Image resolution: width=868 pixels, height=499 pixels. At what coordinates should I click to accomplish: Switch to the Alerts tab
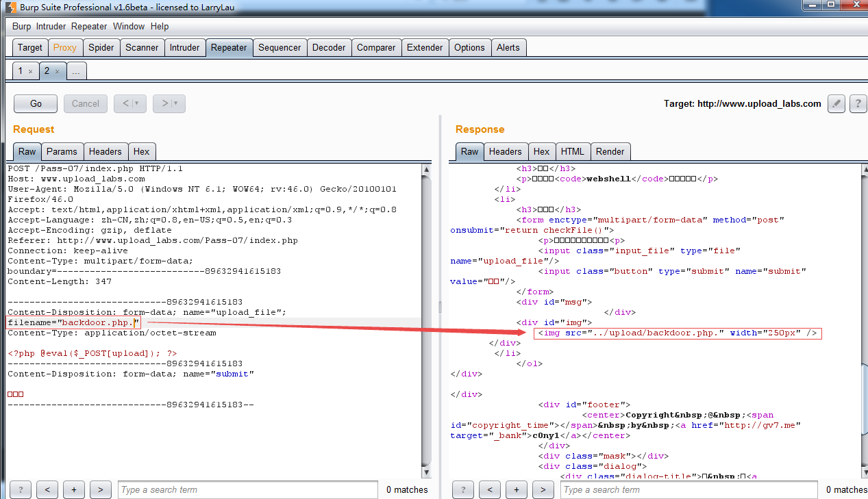point(508,47)
